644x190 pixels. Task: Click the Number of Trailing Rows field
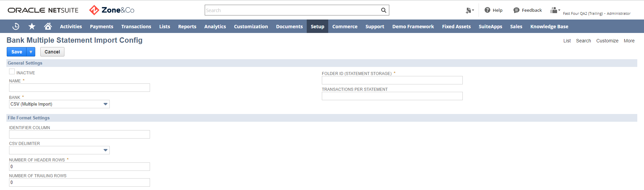[80, 183]
